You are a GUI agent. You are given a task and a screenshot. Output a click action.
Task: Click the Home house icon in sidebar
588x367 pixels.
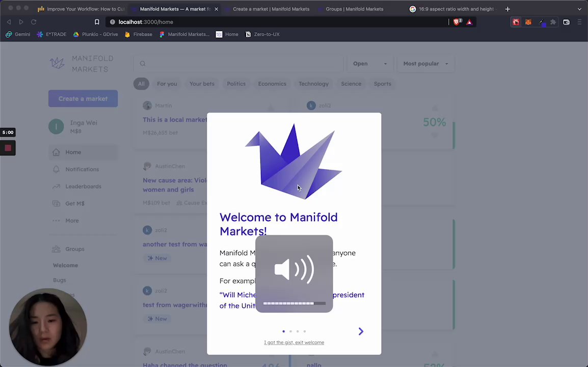pyautogui.click(x=56, y=152)
